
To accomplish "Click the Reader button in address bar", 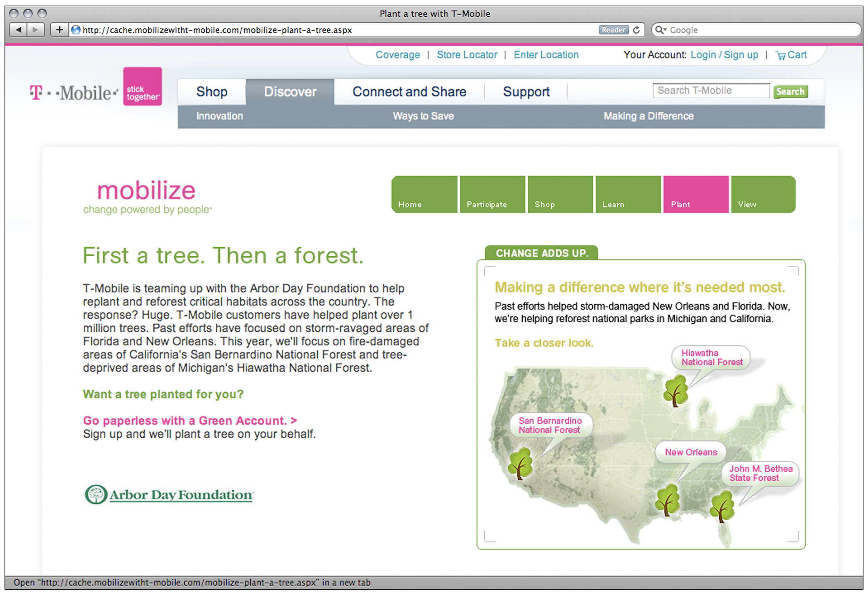I will [x=613, y=30].
